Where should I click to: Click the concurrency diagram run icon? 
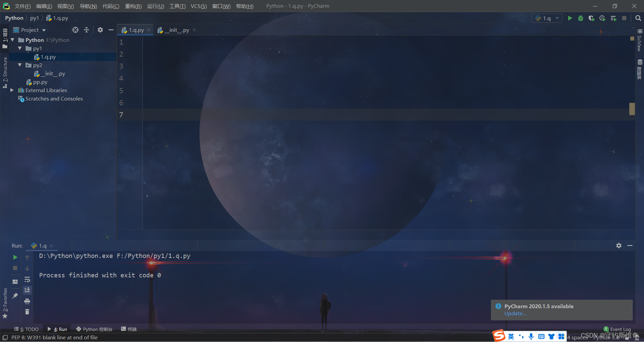coord(613,18)
